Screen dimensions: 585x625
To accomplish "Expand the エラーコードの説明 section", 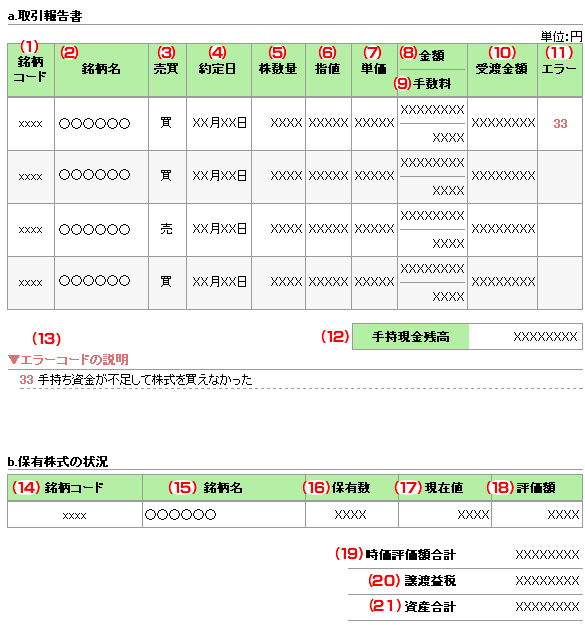I will coord(68,360).
